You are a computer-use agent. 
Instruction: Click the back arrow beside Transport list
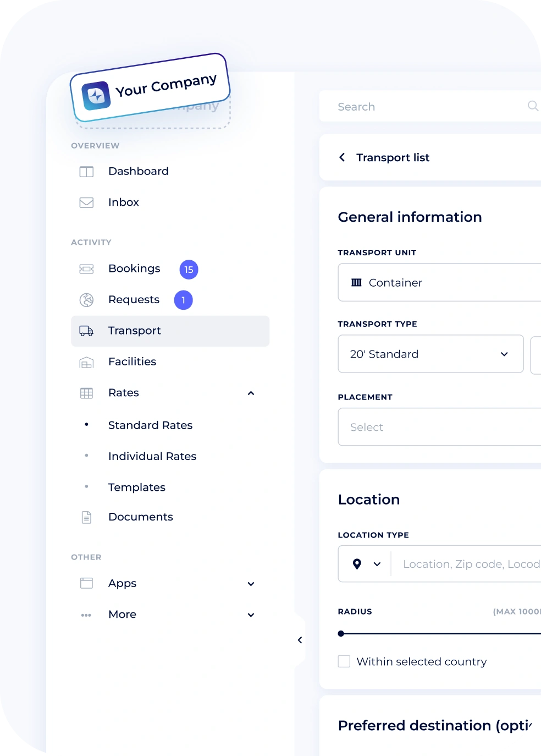point(342,157)
